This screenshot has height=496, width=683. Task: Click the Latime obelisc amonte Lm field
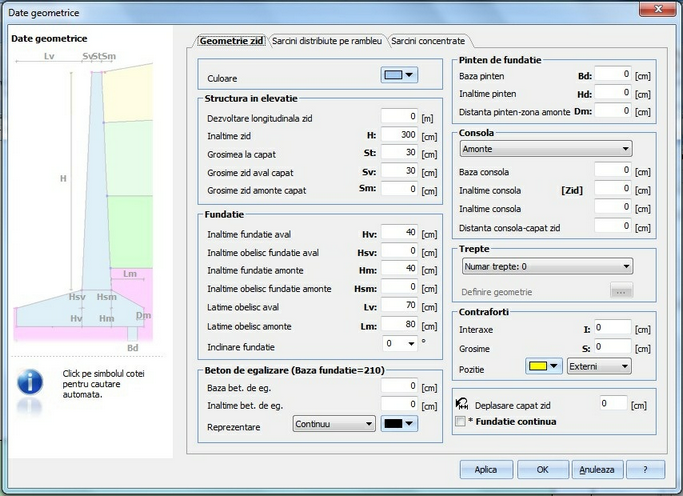[x=399, y=325]
